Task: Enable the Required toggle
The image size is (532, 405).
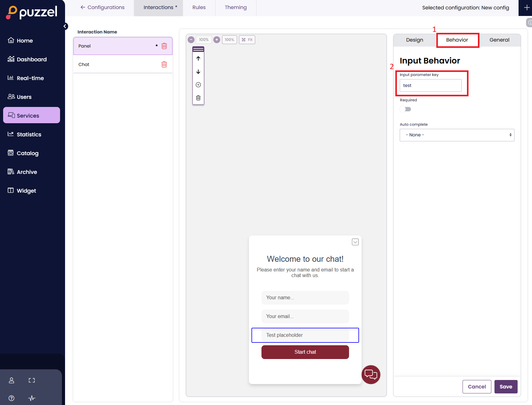Action: [x=405, y=109]
